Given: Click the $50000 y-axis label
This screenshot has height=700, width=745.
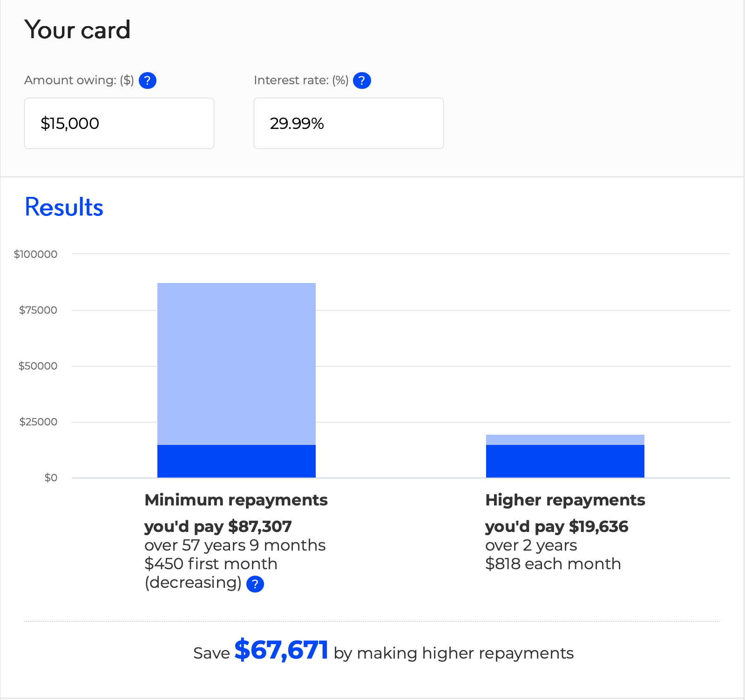Looking at the screenshot, I should 38,366.
